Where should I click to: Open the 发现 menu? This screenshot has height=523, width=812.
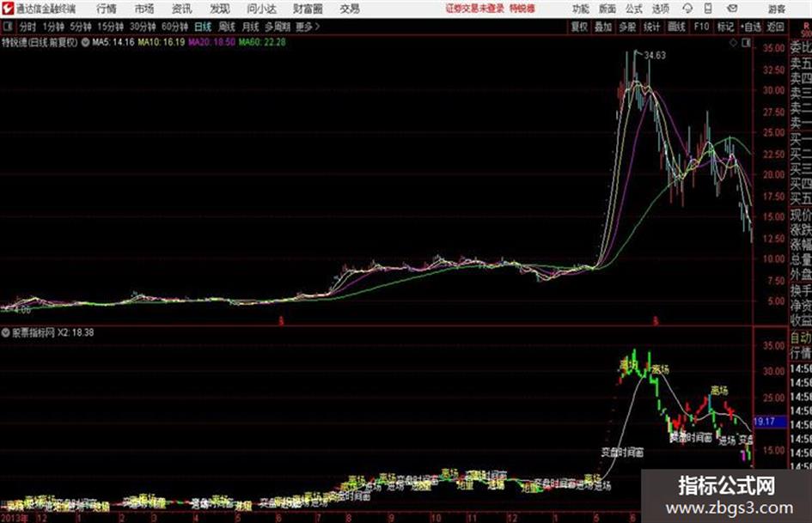[x=220, y=9]
